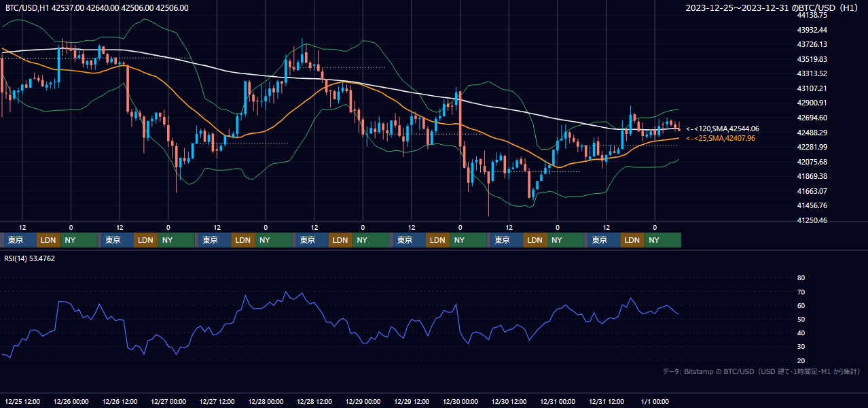868x408 pixels.
Task: Click the 12/31 00:00 date label
Action: (x=558, y=401)
